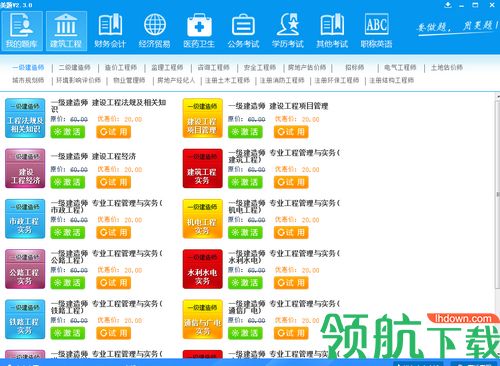This screenshot has height=366, width=500.
Task: Activate 建设工程项目管理 with 激活 button
Action: pyautogui.click(x=245, y=132)
